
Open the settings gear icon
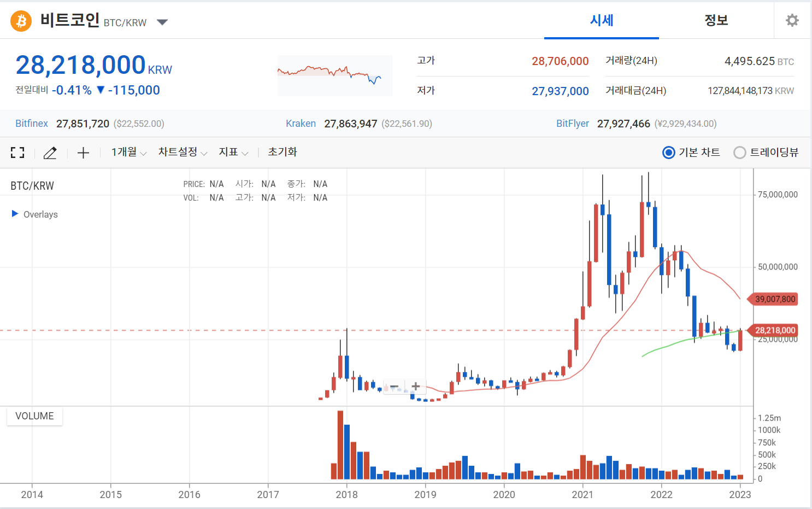[x=792, y=20]
